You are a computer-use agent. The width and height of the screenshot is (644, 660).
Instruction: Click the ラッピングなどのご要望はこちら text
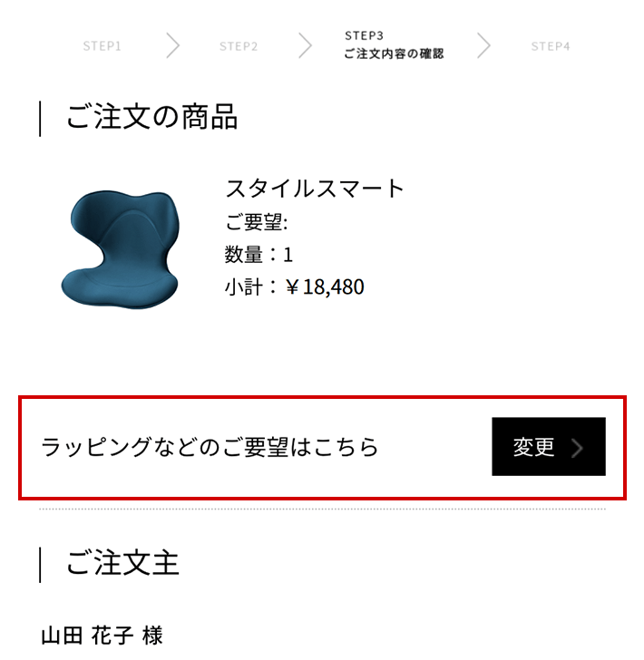click(x=210, y=447)
